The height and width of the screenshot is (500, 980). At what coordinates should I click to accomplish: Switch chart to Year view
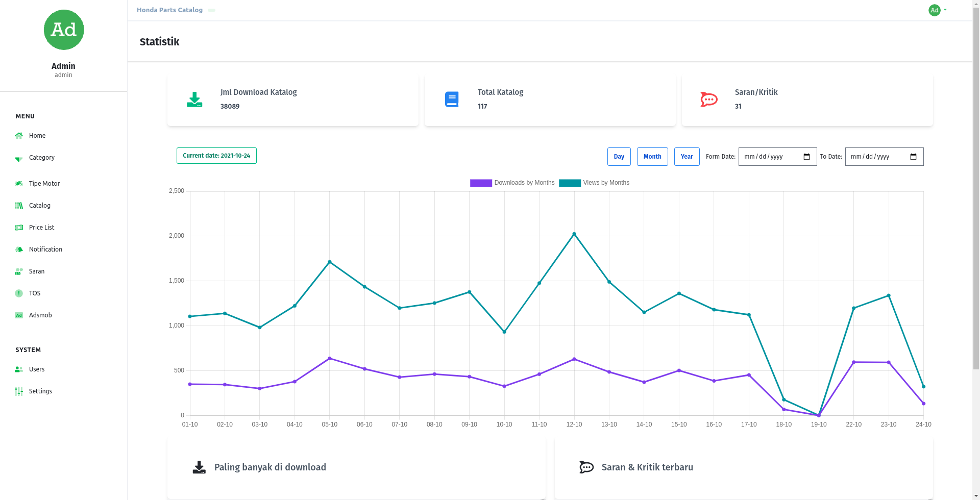(x=687, y=157)
